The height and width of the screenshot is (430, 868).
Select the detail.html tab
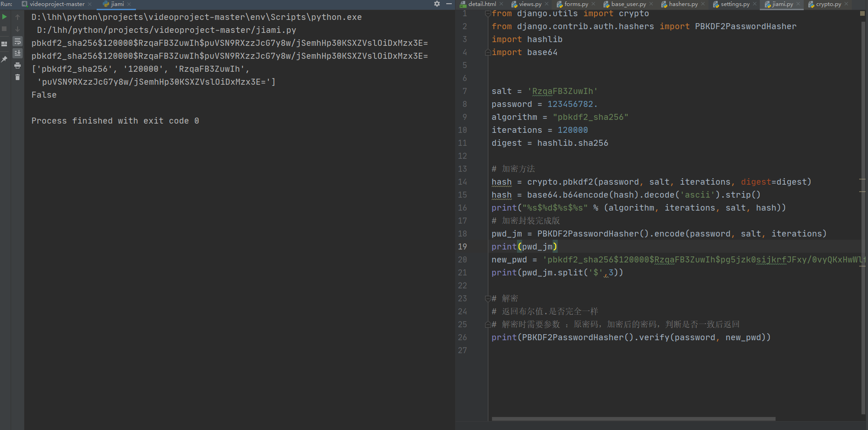pos(482,4)
